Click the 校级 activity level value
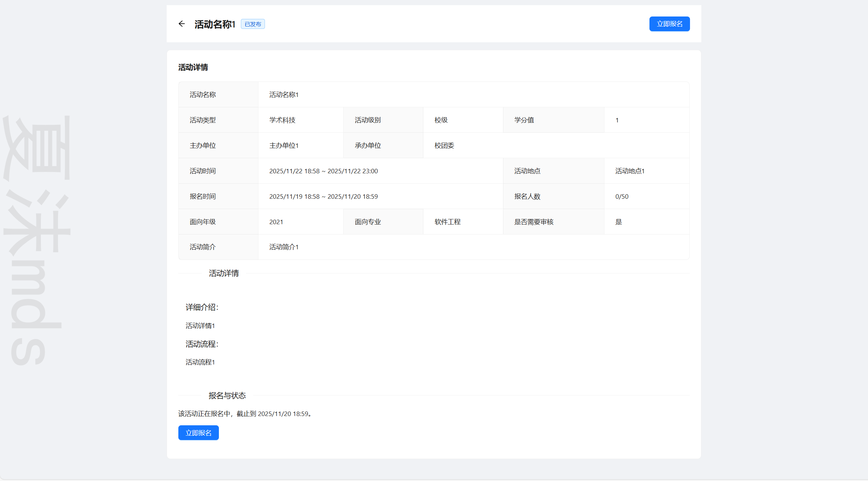868x481 pixels. coord(441,120)
